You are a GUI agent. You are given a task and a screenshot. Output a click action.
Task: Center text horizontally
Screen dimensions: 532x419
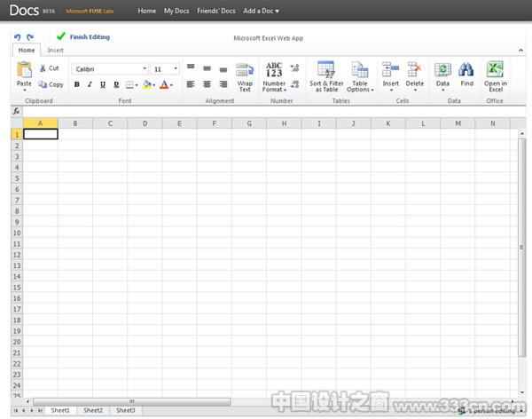(207, 84)
